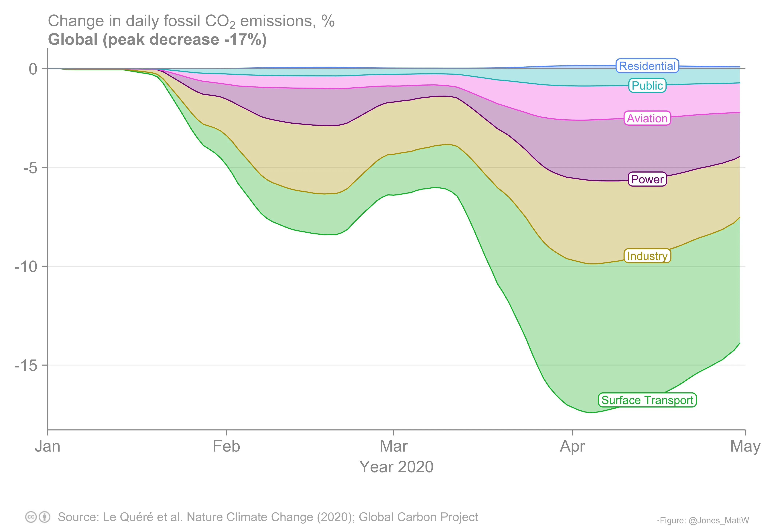Screen dimensions: 774x532
Task: Click the Surface Transport label
Action: tap(647, 400)
